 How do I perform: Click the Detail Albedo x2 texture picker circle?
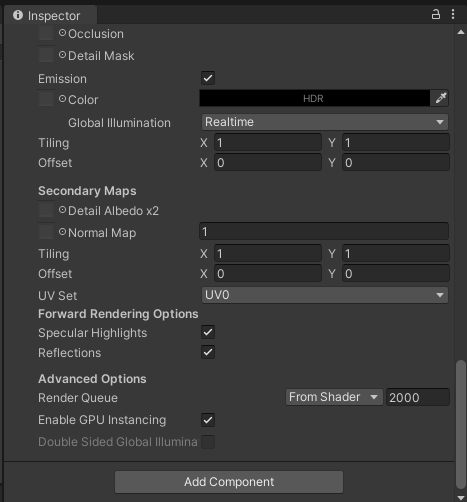click(x=62, y=210)
